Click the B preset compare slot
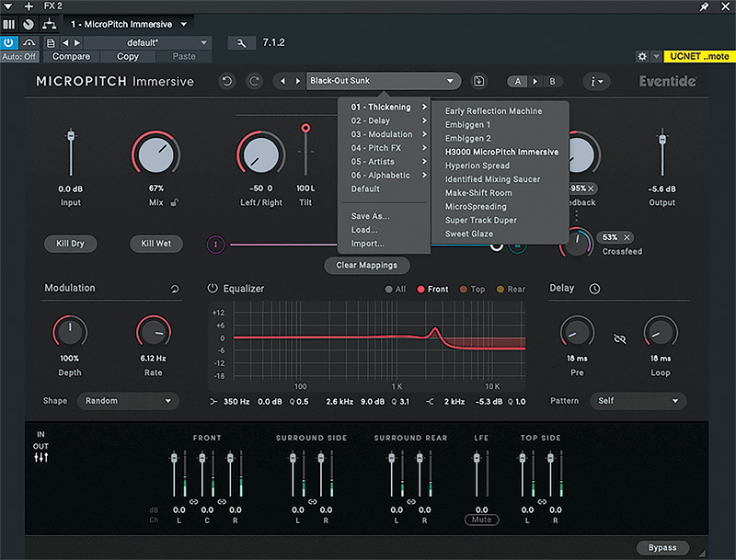This screenshot has height=560, width=736. point(552,81)
